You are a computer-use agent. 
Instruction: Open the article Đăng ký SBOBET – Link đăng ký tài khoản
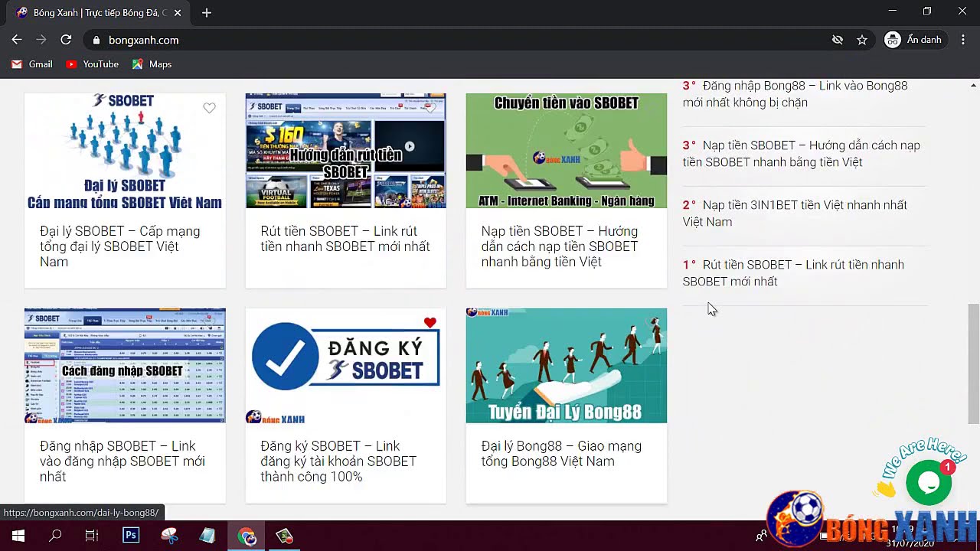pos(338,461)
